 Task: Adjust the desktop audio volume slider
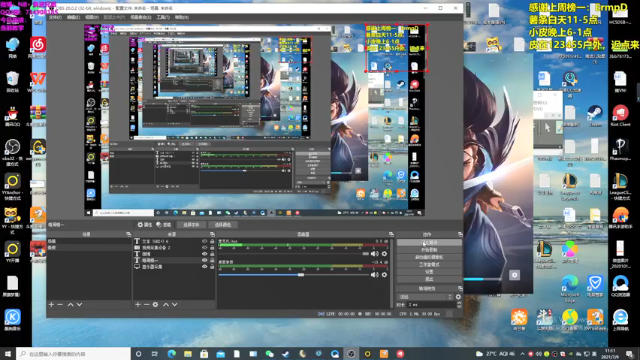click(x=294, y=275)
